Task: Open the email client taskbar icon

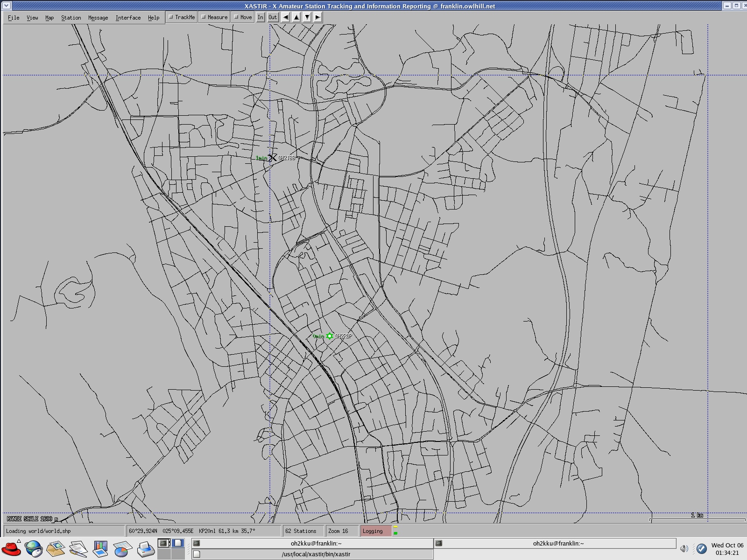Action: [56, 548]
